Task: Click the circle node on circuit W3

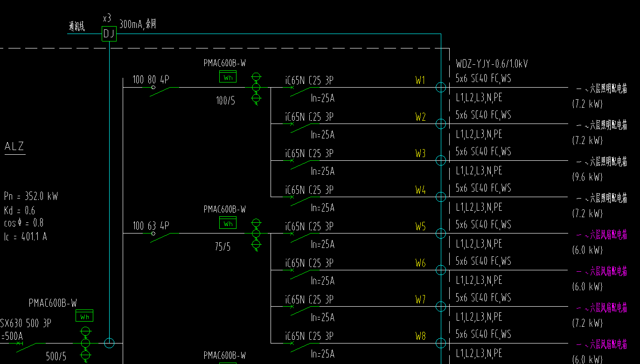Action: tap(440, 160)
